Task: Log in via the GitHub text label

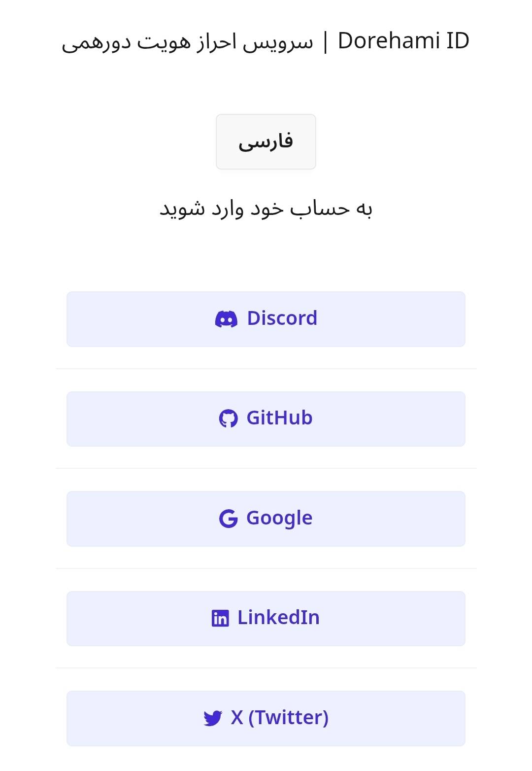Action: point(279,418)
